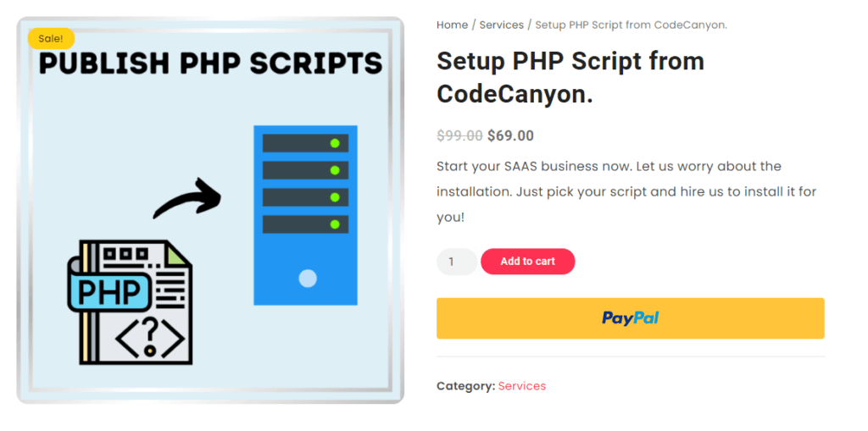Click the round power light on server

(308, 278)
